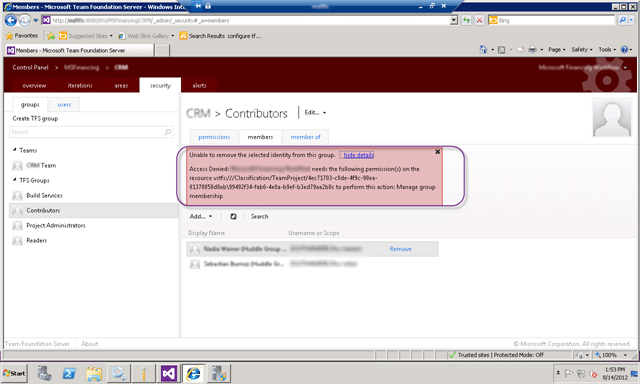Viewport: 640px width, 384px height.
Task: Open the Page menu
Action: [x=557, y=49]
